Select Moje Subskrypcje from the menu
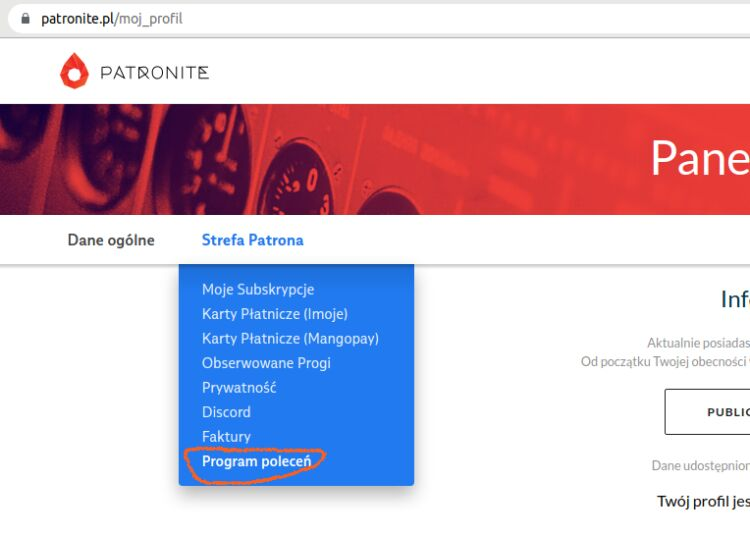Screen dimensions: 750x535 pos(258,289)
